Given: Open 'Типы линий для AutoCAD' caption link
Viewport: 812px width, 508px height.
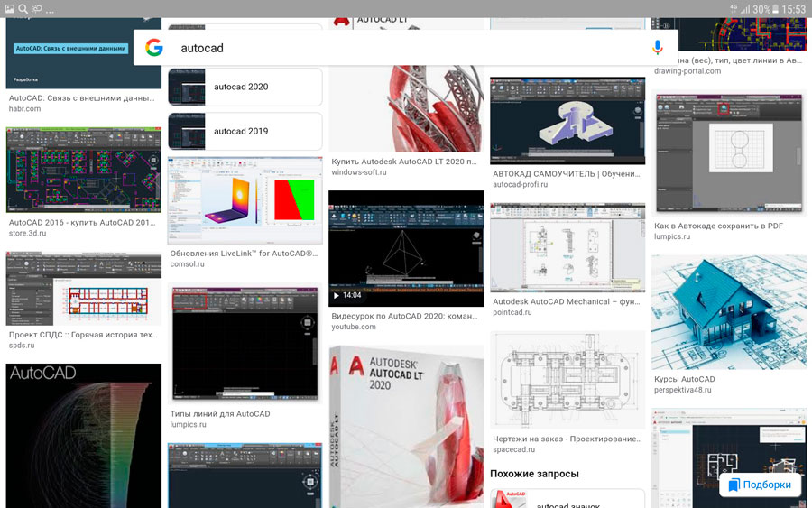Looking at the screenshot, I should [220, 414].
